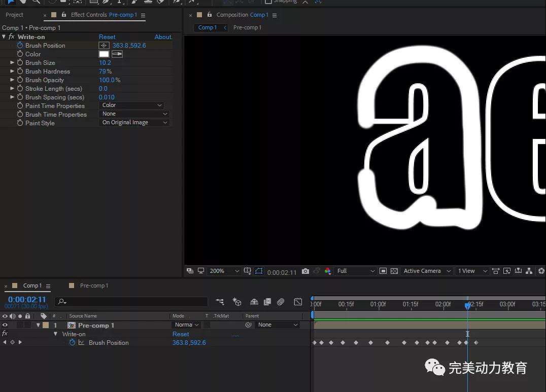The image size is (546, 392).
Task: Take a snapshot with the camera icon
Action: pos(305,271)
